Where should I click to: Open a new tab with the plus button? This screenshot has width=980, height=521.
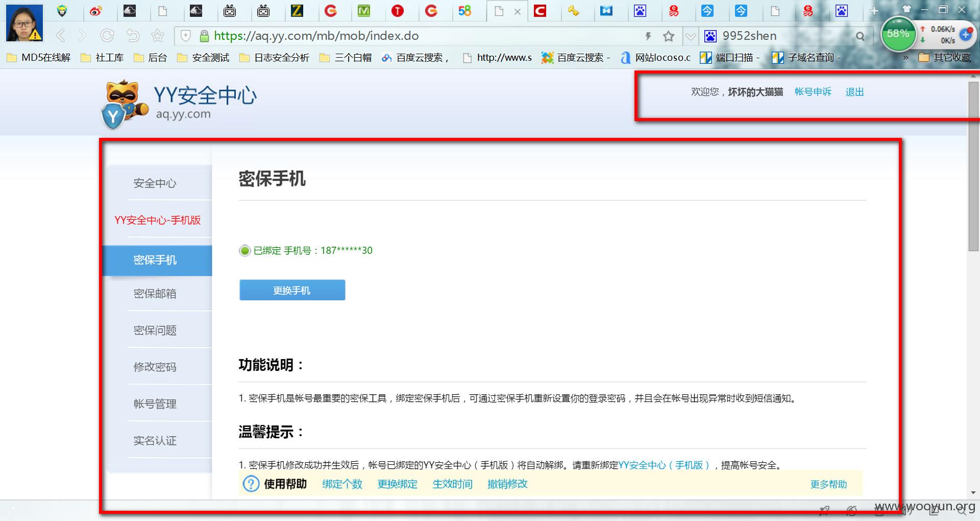[874, 11]
